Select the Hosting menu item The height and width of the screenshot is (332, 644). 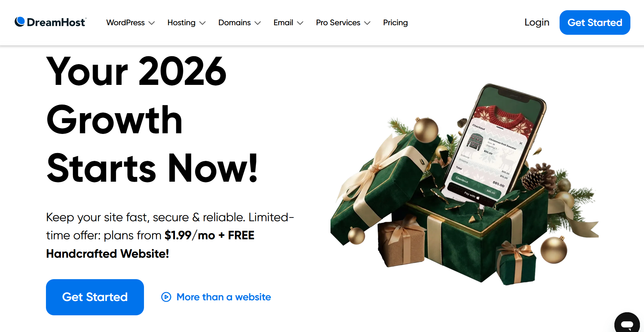pyautogui.click(x=181, y=22)
